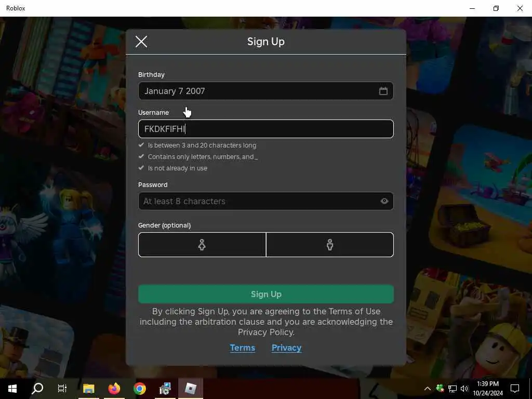532x399 pixels.
Task: Click the Birthday field showing January 7 2007
Action: [x=265, y=91]
